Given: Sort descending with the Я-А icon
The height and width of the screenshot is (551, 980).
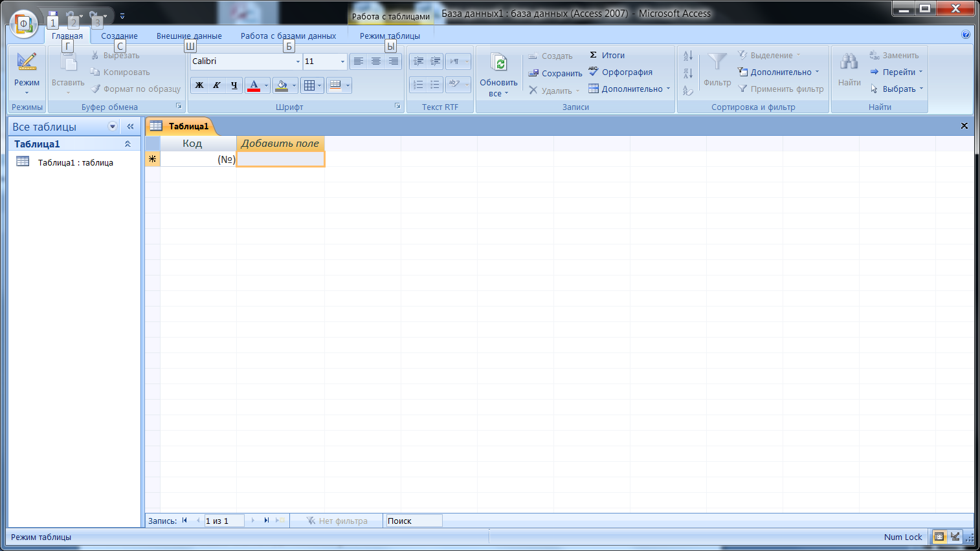Looking at the screenshot, I should coord(688,73).
